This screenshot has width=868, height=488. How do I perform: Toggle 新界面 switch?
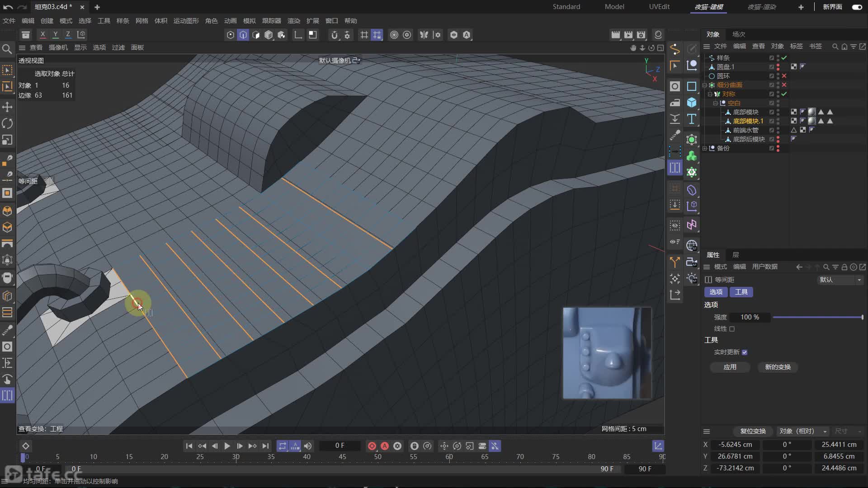(x=857, y=7)
